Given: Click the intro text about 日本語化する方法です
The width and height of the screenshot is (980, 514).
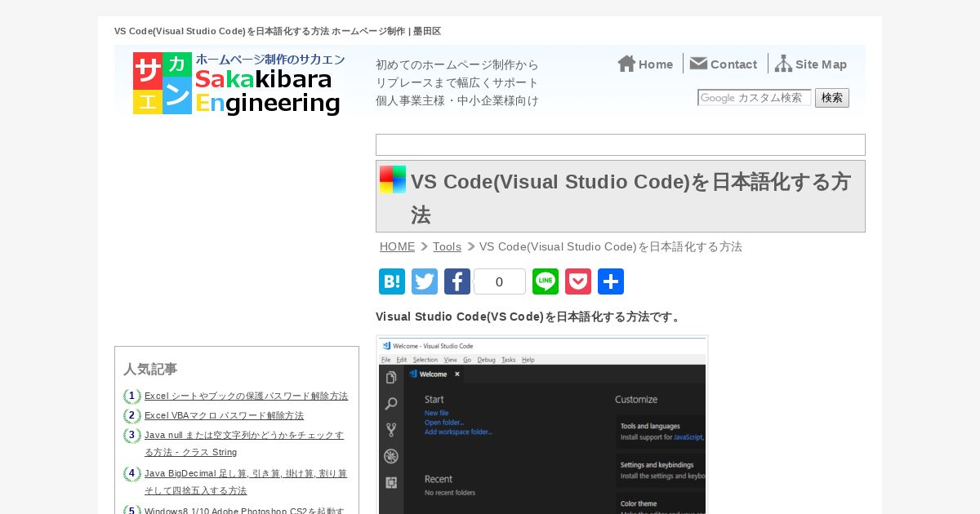Looking at the screenshot, I should [529, 317].
